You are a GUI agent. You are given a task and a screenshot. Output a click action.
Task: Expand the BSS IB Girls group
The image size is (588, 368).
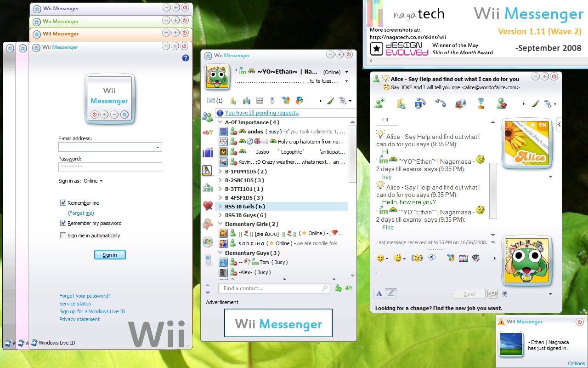coord(220,207)
